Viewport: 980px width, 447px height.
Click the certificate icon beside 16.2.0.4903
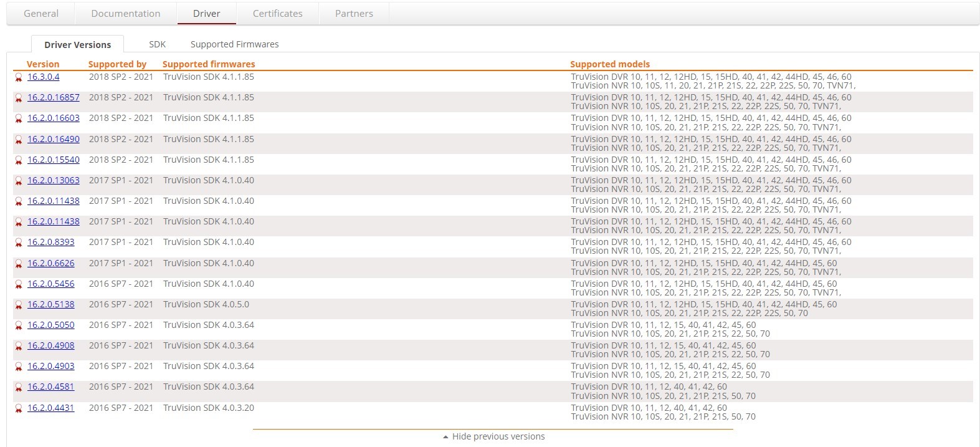coord(19,367)
